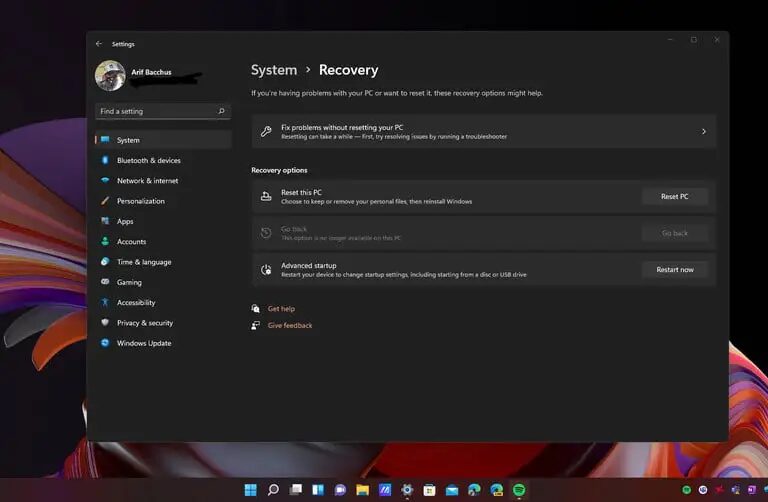
Task: Open the Get help link
Action: 281,309
